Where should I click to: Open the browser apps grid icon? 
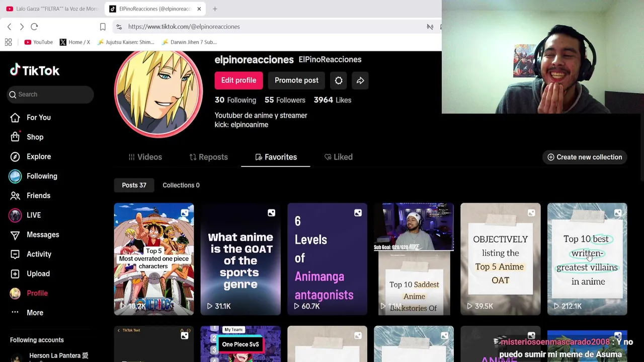pyautogui.click(x=8, y=42)
